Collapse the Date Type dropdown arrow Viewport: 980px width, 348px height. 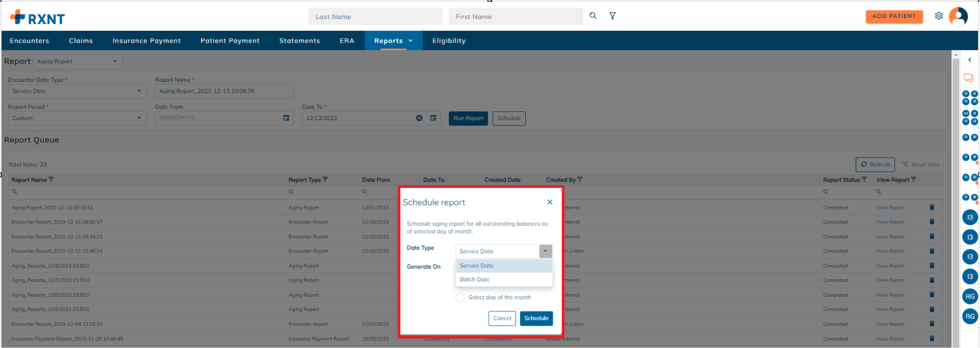tap(545, 251)
